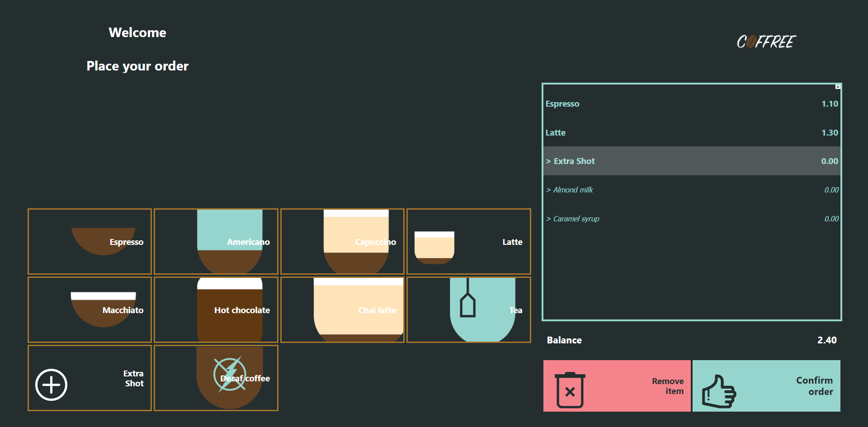Click the trash can icon to remove the item
This screenshot has width=868, height=427.
coord(570,390)
